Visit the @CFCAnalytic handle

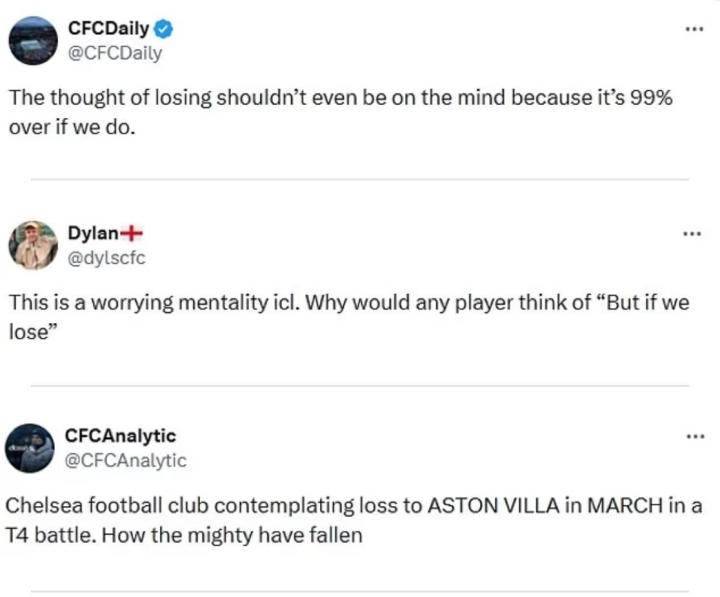click(x=125, y=460)
